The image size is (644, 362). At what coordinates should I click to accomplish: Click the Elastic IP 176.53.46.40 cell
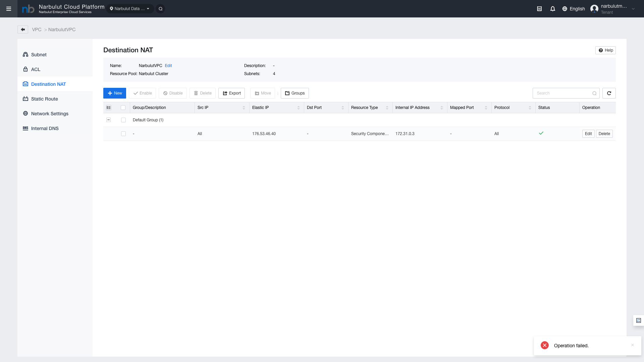coord(264,134)
